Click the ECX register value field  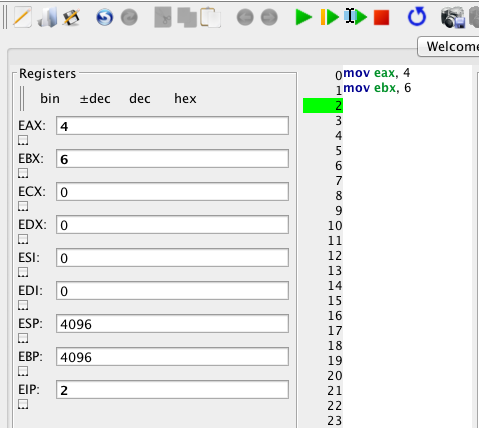tap(172, 192)
